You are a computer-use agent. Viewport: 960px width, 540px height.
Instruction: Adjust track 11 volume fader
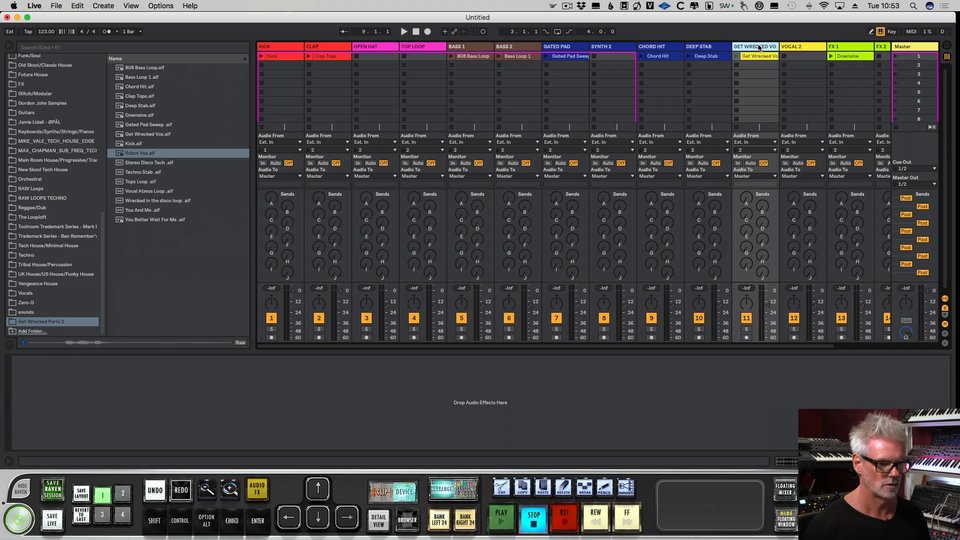[762, 312]
